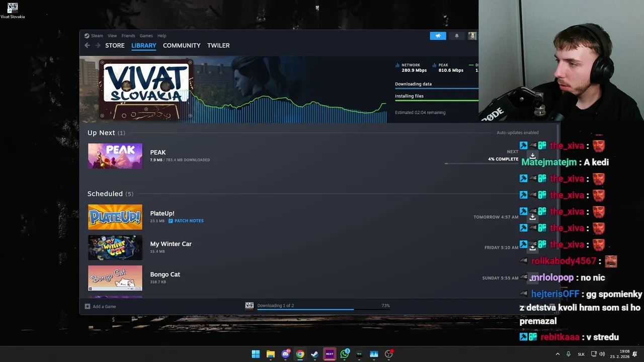Click TOMORROW 4:57 AM schedule time
The height and width of the screenshot is (362, 644).
(x=496, y=217)
